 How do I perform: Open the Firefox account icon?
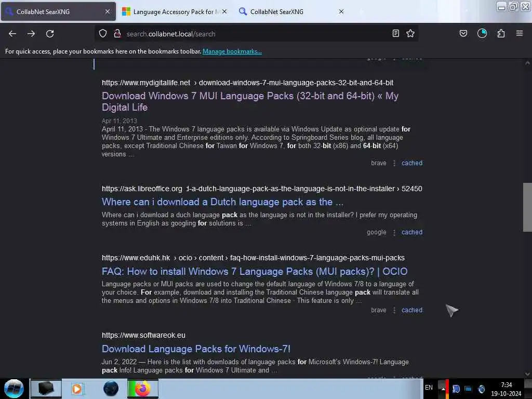(x=482, y=33)
